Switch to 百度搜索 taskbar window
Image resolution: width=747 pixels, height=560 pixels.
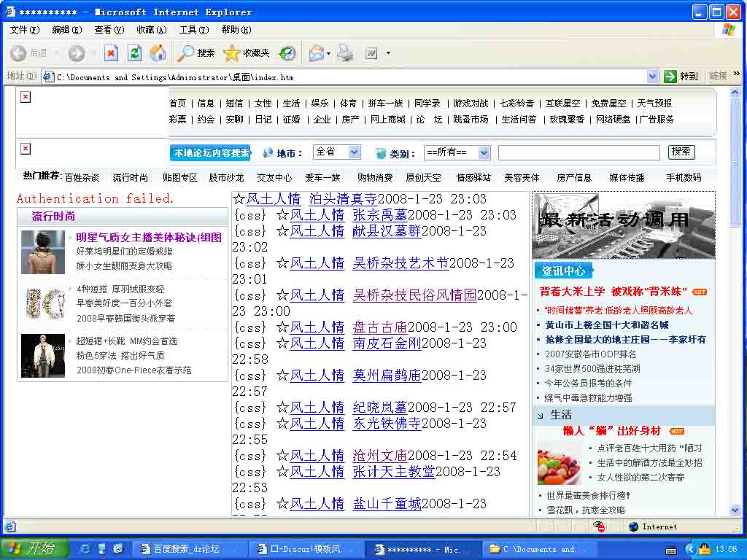186,549
